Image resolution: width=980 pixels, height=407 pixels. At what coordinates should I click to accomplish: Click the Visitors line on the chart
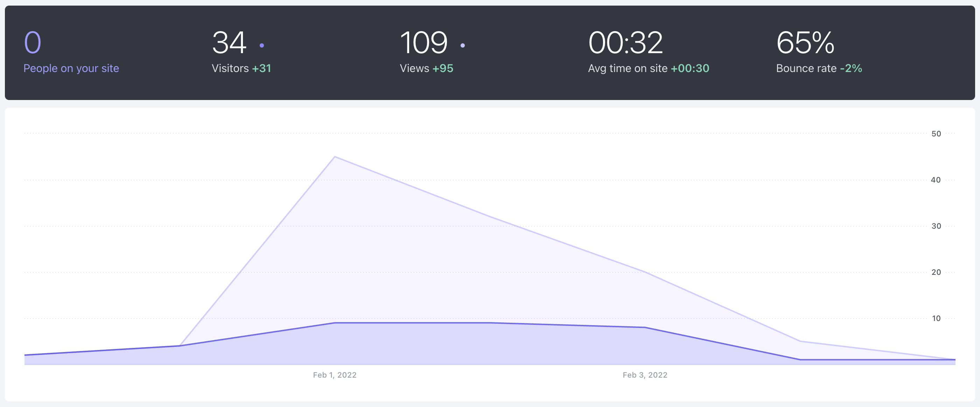[x=419, y=323]
